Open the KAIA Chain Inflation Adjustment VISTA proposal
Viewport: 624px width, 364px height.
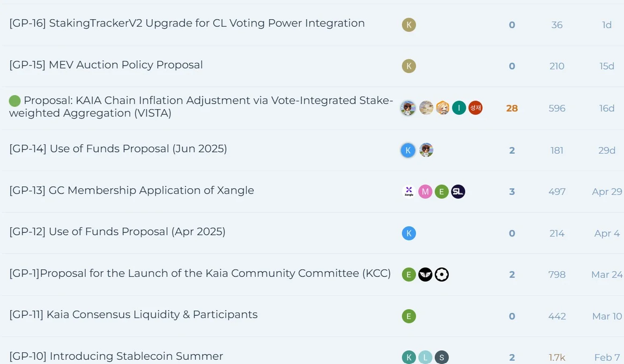click(201, 107)
